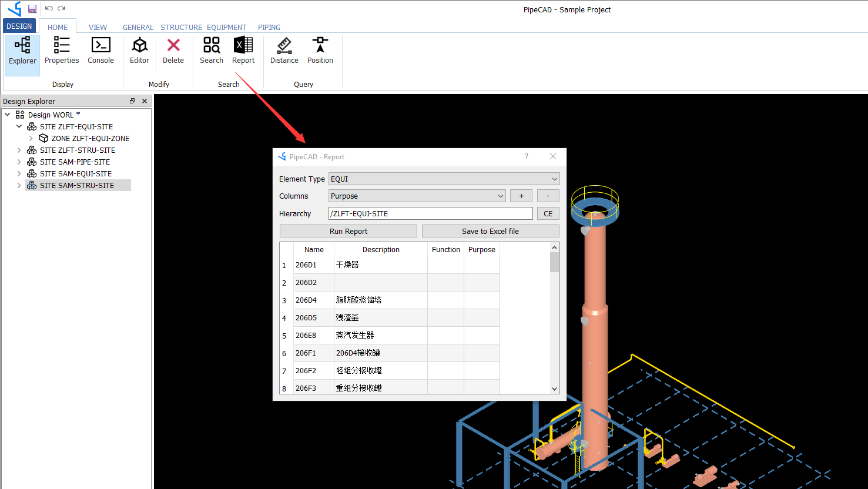Switch to the STRUCTURE ribbon tab
Screen dimensions: 868x489
pyautogui.click(x=181, y=27)
